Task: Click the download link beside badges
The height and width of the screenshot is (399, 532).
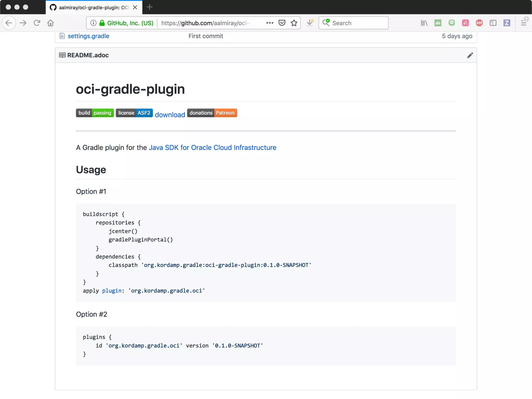Action: point(170,115)
